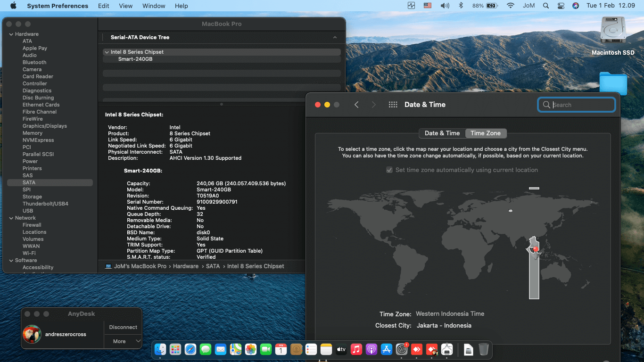The height and width of the screenshot is (362, 644).
Task: Open the Help menu
Action: coord(182,6)
